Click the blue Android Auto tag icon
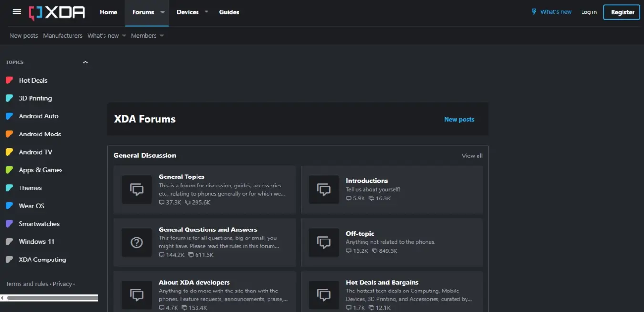Viewport: 644px width, 312px height. [9, 116]
